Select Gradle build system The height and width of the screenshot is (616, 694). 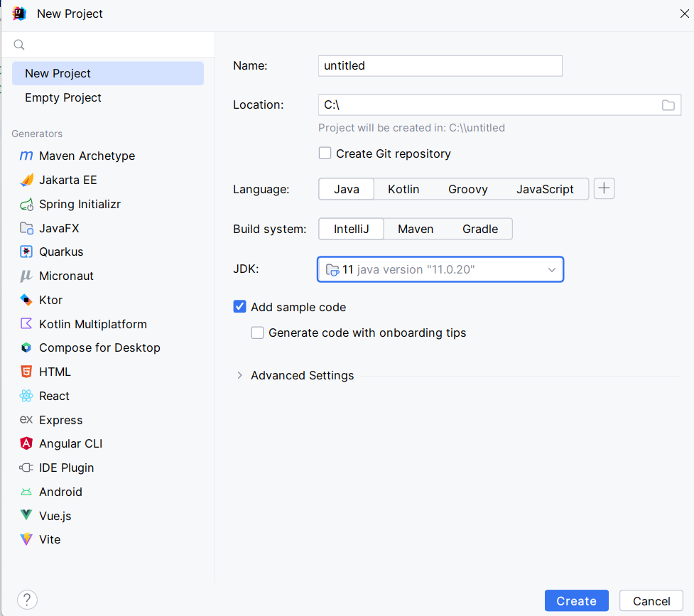pos(480,229)
